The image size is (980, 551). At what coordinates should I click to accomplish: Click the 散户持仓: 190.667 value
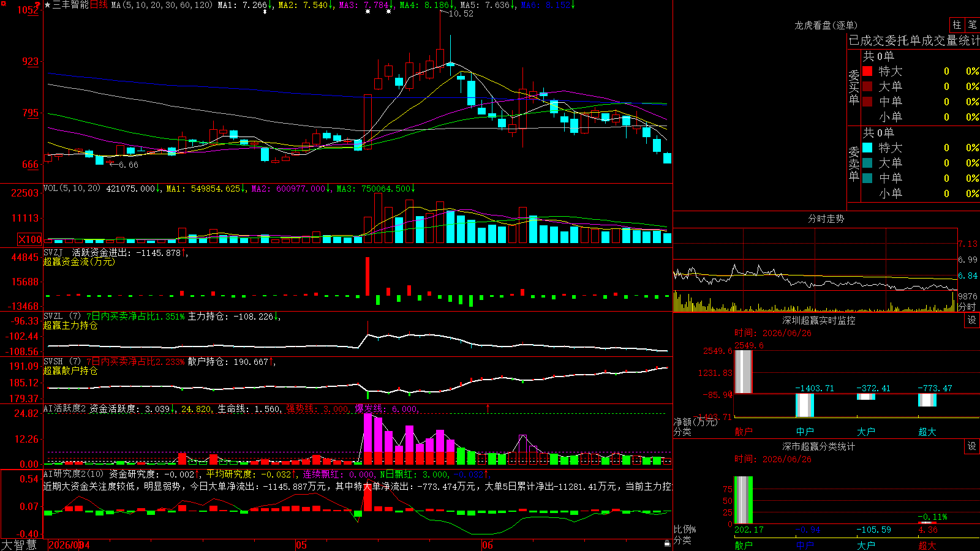point(228,362)
